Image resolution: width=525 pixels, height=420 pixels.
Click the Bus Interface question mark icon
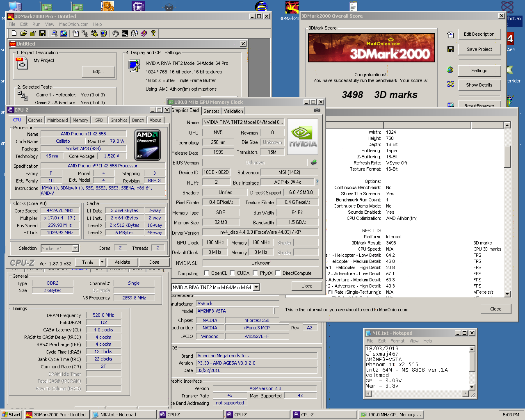coord(317,182)
